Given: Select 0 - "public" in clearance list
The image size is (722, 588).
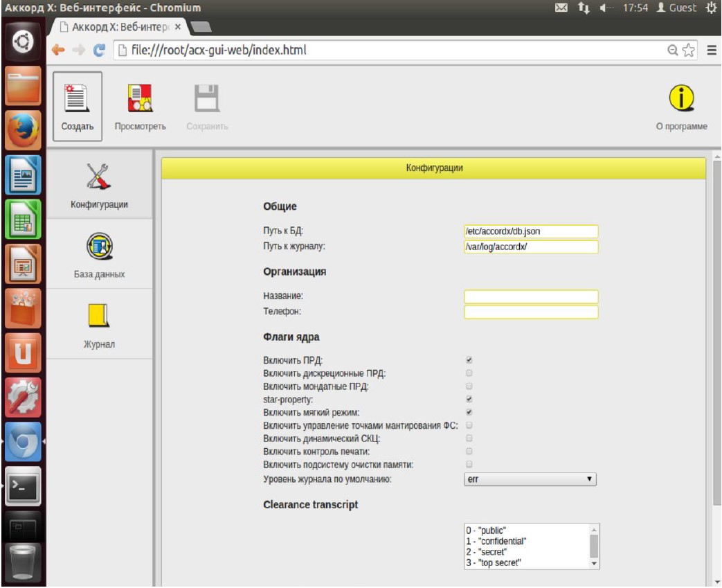Looking at the screenshot, I should click(x=526, y=531).
